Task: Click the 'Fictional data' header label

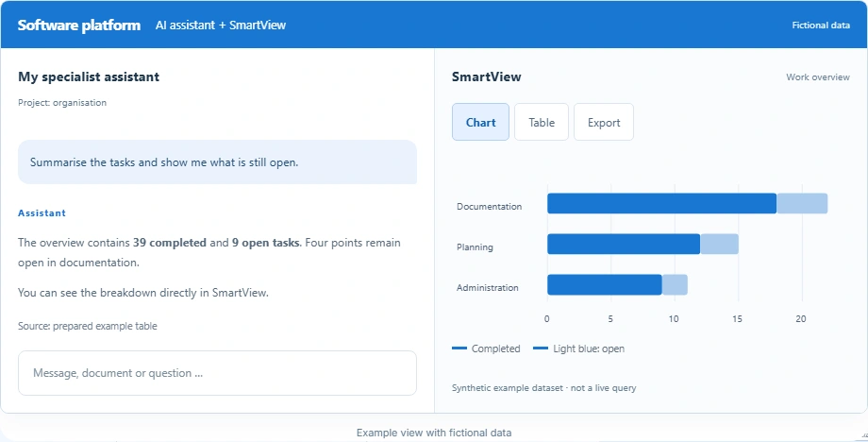Action: [x=821, y=25]
